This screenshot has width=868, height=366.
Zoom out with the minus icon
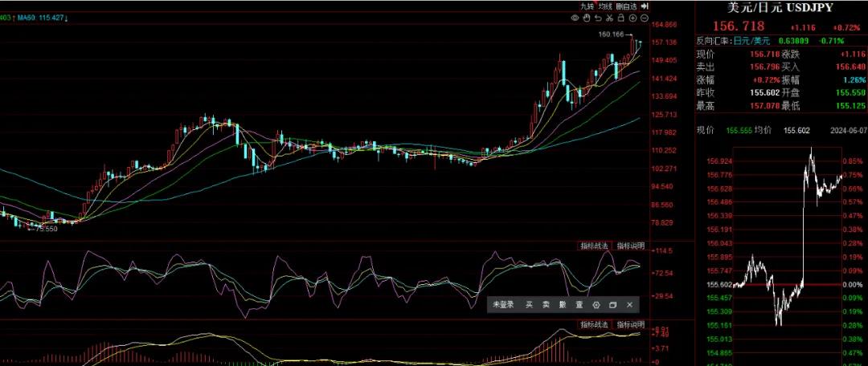point(644,18)
